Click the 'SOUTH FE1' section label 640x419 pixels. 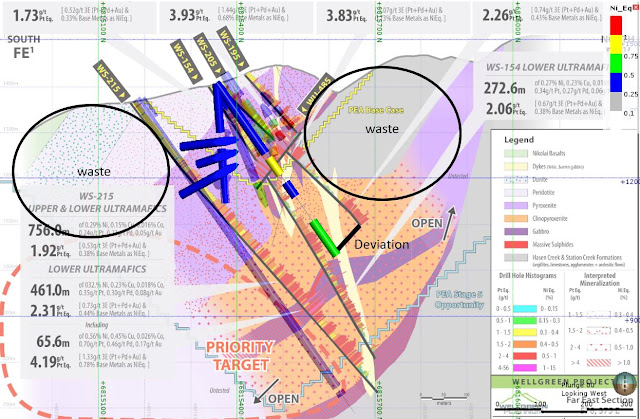24,46
